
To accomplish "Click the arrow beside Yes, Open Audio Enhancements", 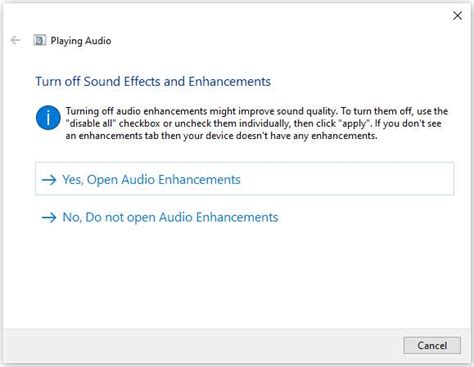I will [x=49, y=180].
